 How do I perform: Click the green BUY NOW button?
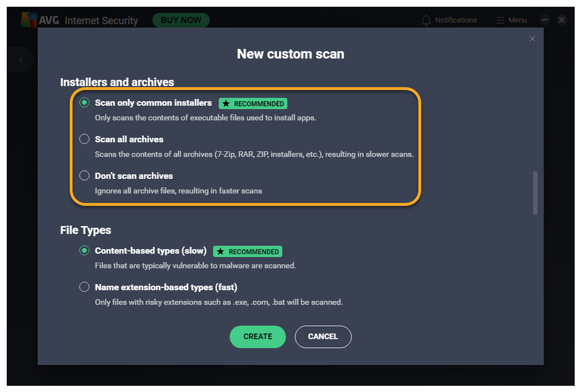click(181, 20)
